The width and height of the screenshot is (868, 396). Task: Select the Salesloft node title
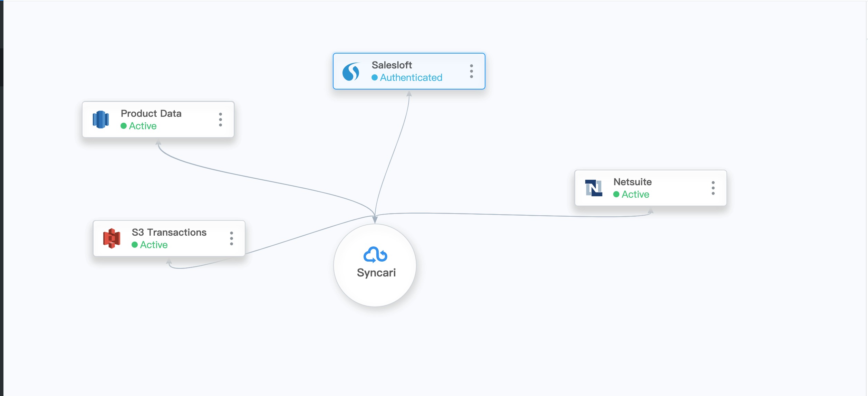coord(392,65)
